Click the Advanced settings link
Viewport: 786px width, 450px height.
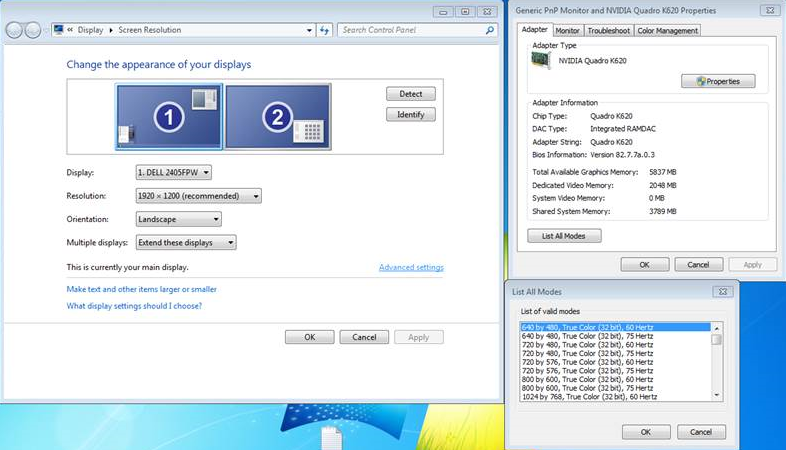coord(411,267)
